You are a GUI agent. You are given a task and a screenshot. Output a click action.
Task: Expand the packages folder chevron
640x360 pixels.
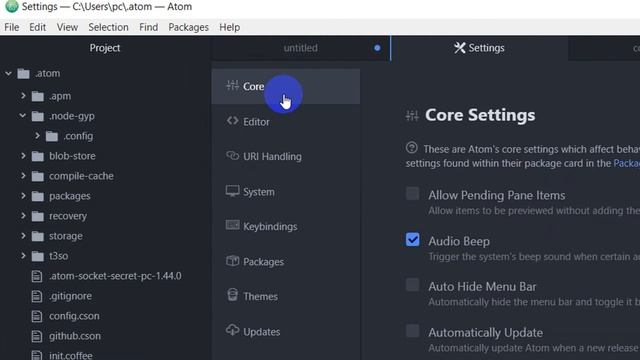[x=23, y=196]
